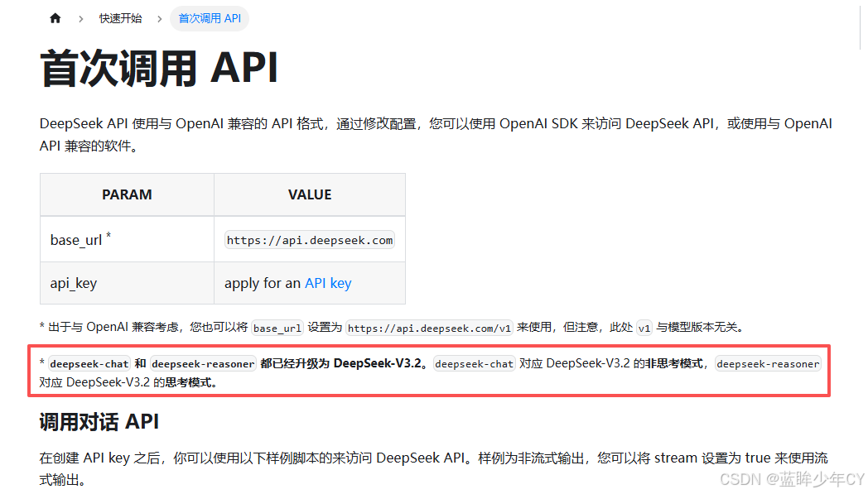Click the PARAM column header
This screenshot has width=868, height=494.
pos(127,195)
